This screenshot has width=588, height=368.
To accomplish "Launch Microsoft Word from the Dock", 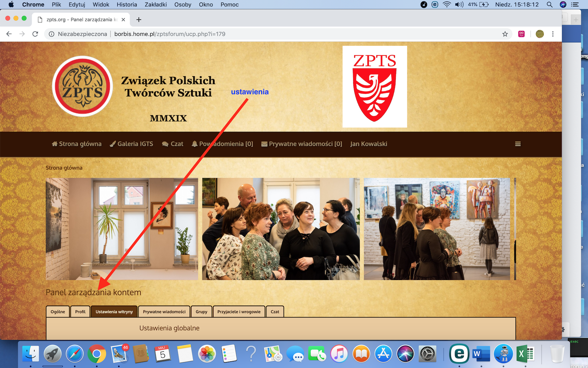I will 481,354.
